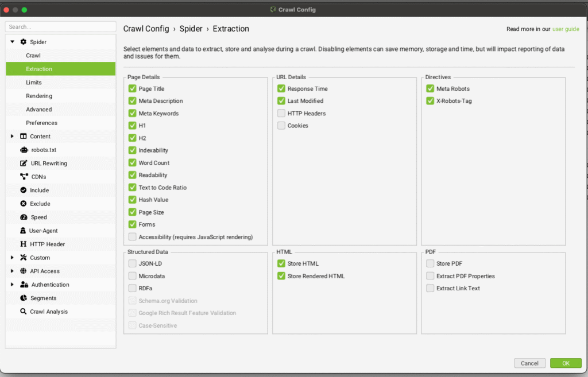The image size is (588, 377).
Task: Click the Speed gauge icon
Action: [24, 217]
